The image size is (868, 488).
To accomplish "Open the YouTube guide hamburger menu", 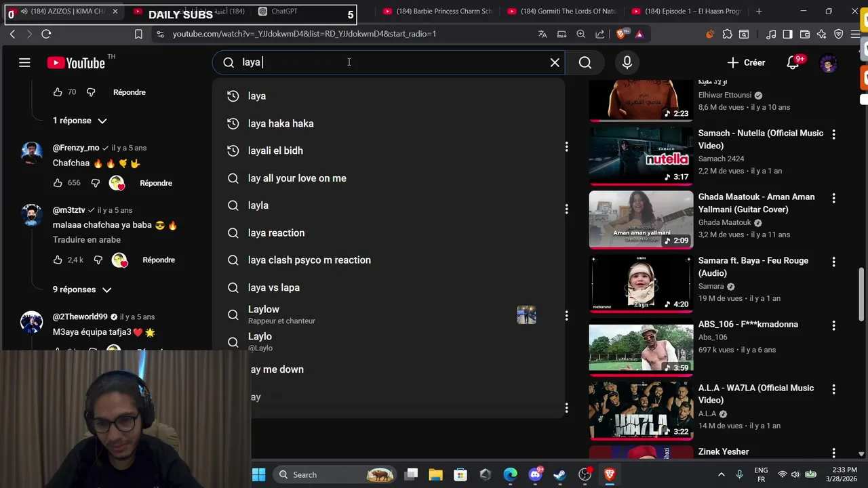I will pyautogui.click(x=24, y=63).
